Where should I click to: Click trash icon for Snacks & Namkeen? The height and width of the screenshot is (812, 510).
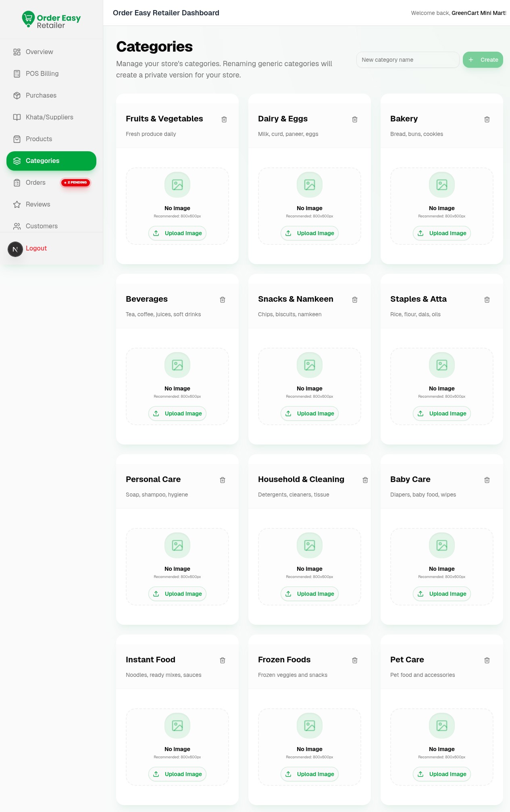pos(355,300)
